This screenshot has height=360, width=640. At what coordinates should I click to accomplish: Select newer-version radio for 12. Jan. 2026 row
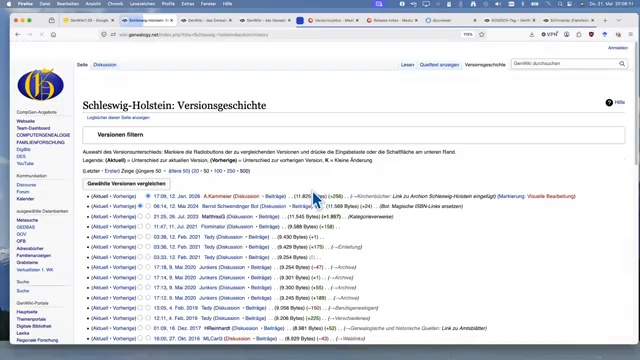148,196
